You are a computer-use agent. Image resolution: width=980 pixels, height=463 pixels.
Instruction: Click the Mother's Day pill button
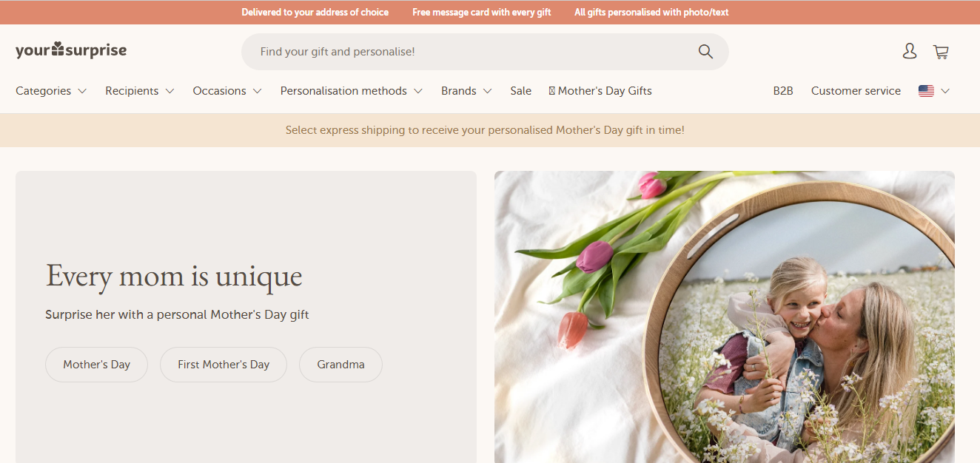(97, 365)
